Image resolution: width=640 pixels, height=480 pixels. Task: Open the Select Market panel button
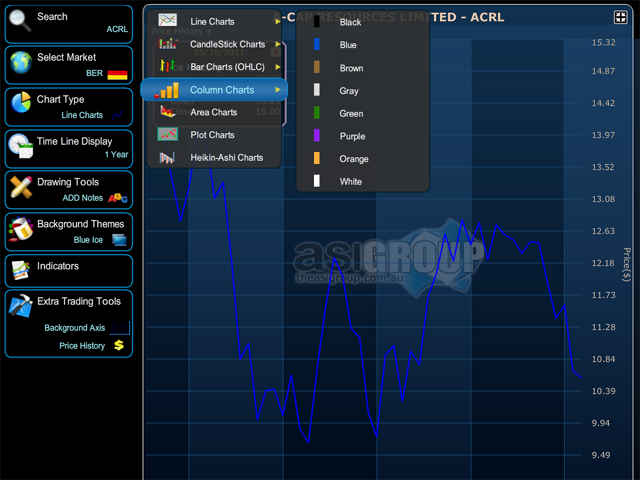click(69, 65)
